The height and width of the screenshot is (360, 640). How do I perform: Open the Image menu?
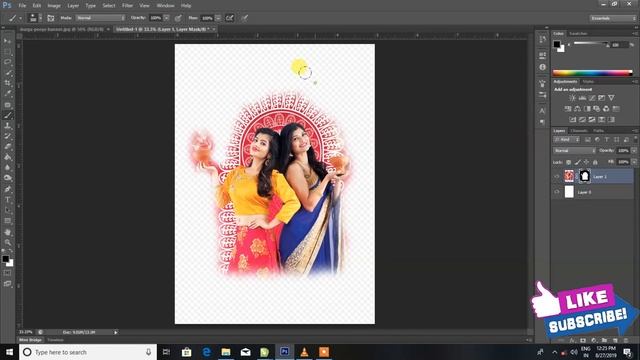pos(54,6)
